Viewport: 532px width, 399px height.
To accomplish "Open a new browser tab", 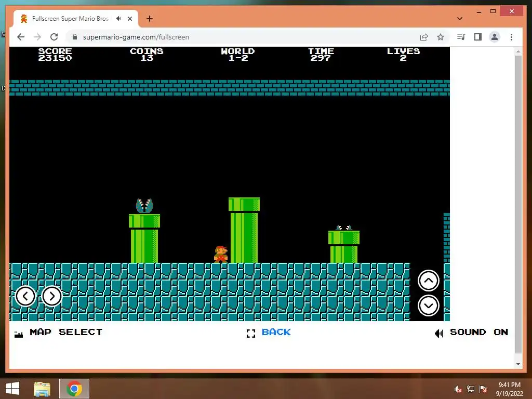I will click(149, 19).
